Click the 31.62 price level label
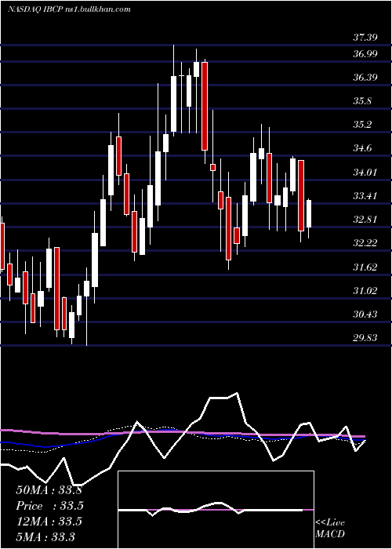Screen dimensions: 392x549 [365, 267]
